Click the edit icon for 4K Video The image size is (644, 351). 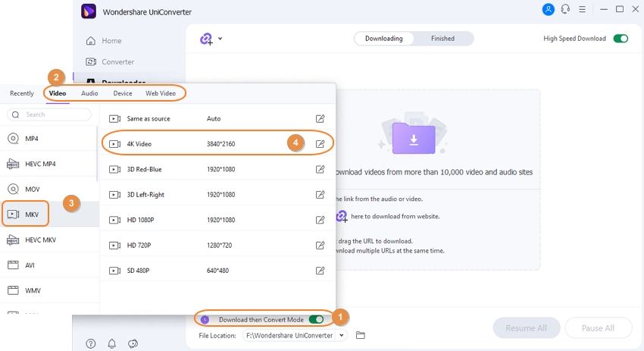coord(320,143)
